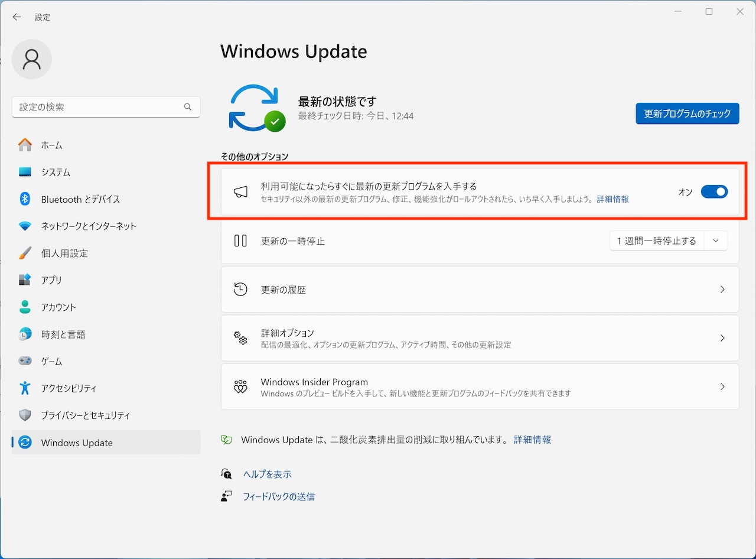Click the 時刻と言語 globe clock icon
The width and height of the screenshot is (756, 559).
[x=25, y=334]
